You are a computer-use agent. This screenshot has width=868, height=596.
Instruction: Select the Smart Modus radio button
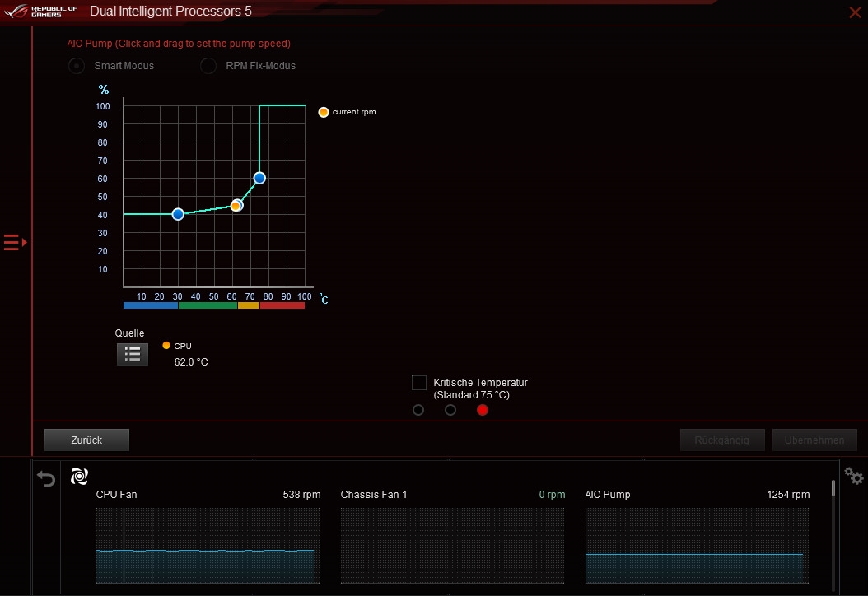77,66
